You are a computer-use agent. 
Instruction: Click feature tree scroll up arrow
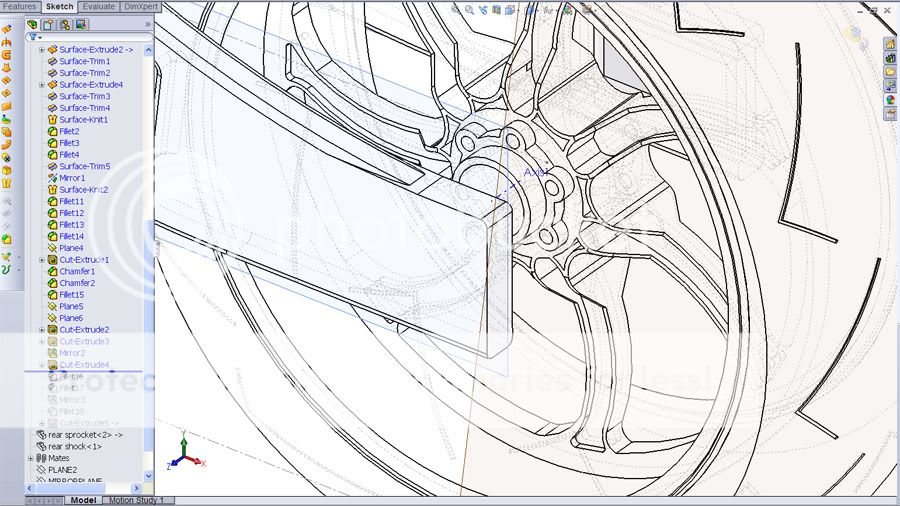(x=148, y=50)
